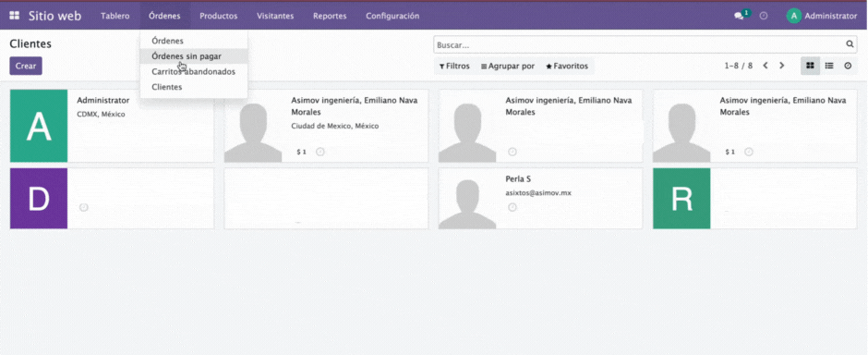Switch to list view
868x355 pixels.
pyautogui.click(x=828, y=66)
